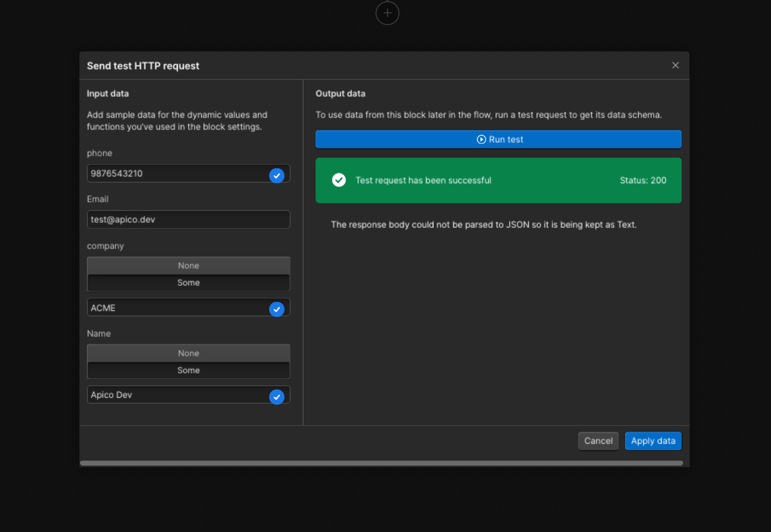Cancel the test request dialog
The height and width of the screenshot is (532, 771).
pyautogui.click(x=598, y=441)
